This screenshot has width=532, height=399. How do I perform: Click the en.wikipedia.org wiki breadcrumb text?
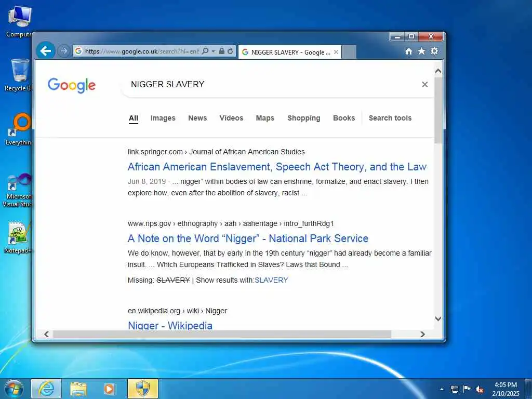click(x=178, y=311)
